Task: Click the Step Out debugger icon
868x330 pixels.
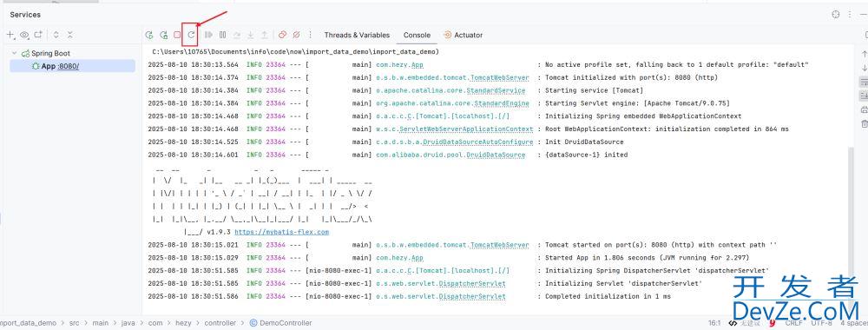Action: click(265, 35)
